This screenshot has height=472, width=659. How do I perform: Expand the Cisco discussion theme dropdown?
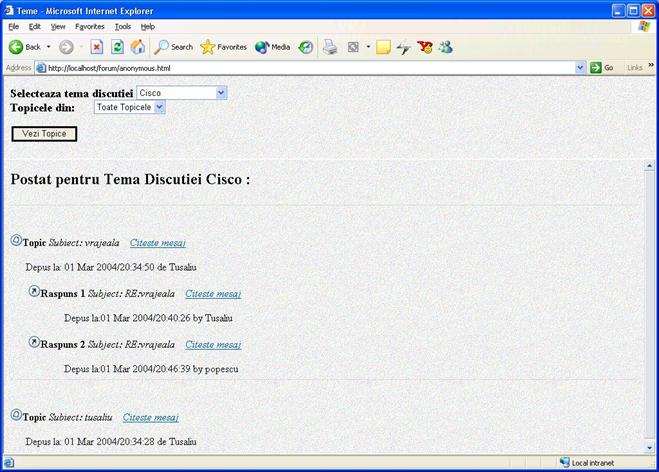(221, 92)
